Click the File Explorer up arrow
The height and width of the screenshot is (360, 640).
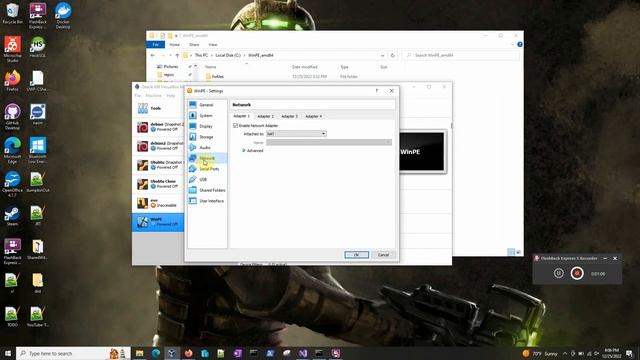coord(177,55)
